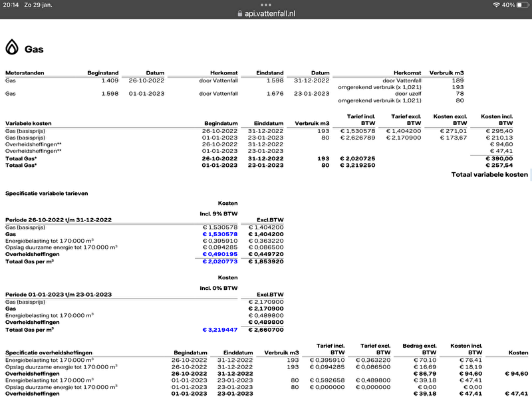Viewport: 532px width, 399px height.
Task: Tap the battery status icon
Action: click(523, 5)
